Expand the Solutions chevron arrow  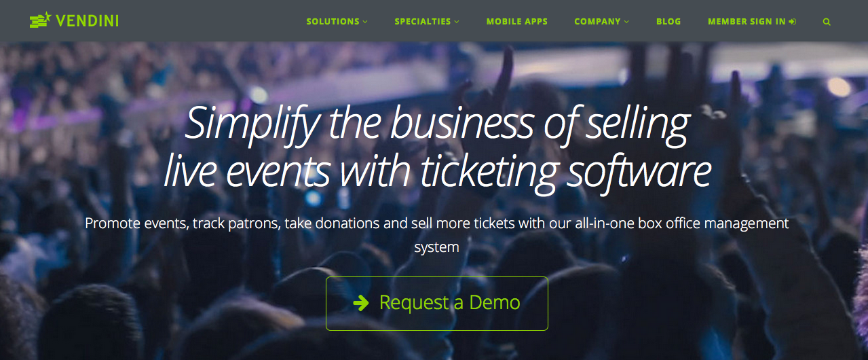tap(365, 22)
